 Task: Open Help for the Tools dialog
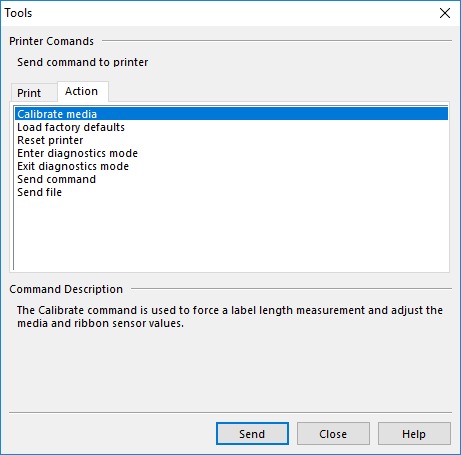point(414,434)
